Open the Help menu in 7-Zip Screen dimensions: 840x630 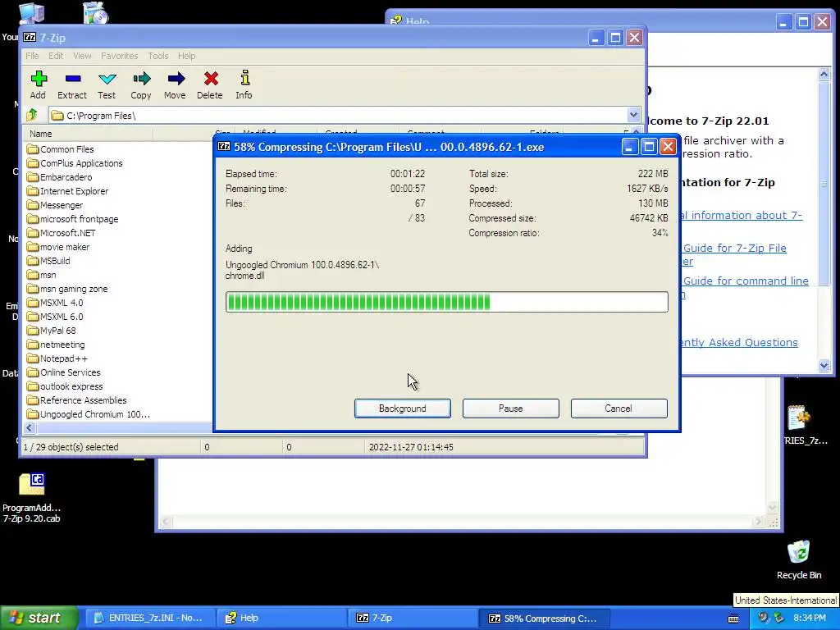click(x=186, y=56)
